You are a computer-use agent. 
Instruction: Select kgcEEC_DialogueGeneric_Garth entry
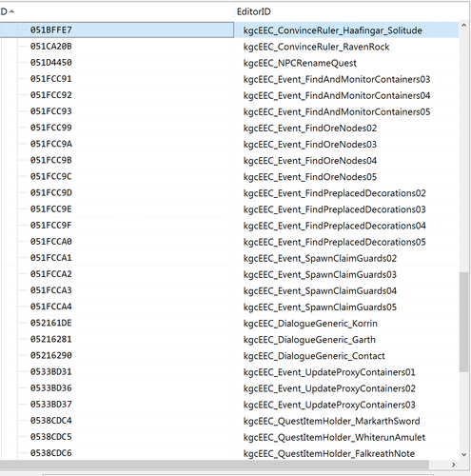point(309,340)
